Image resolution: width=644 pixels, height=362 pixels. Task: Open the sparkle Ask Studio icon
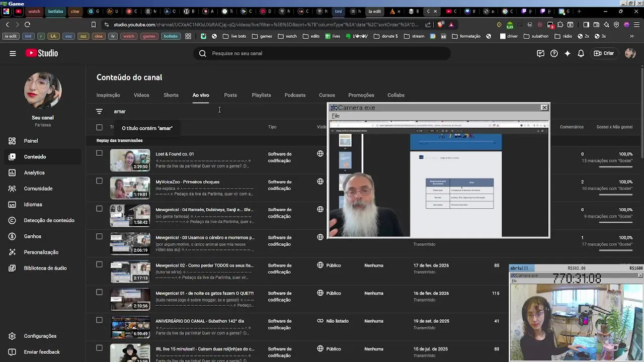[568, 53]
